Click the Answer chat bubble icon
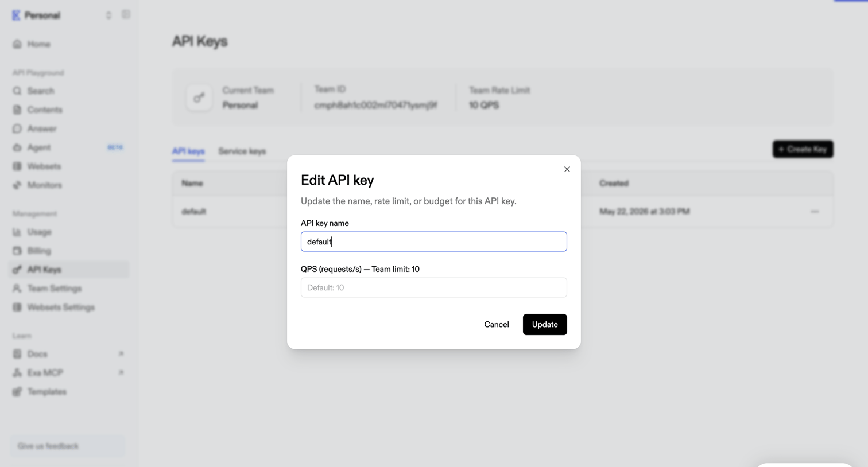This screenshot has height=467, width=868. pos(17,129)
